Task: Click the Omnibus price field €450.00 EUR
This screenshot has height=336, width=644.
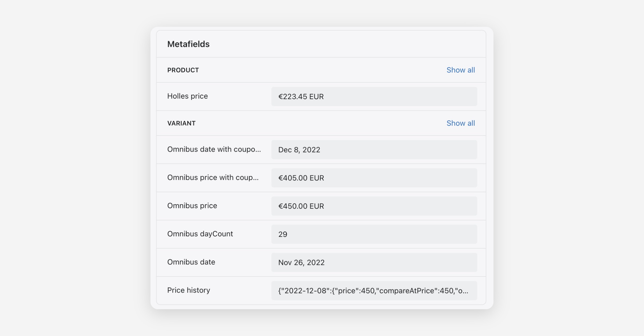Action: (374, 206)
